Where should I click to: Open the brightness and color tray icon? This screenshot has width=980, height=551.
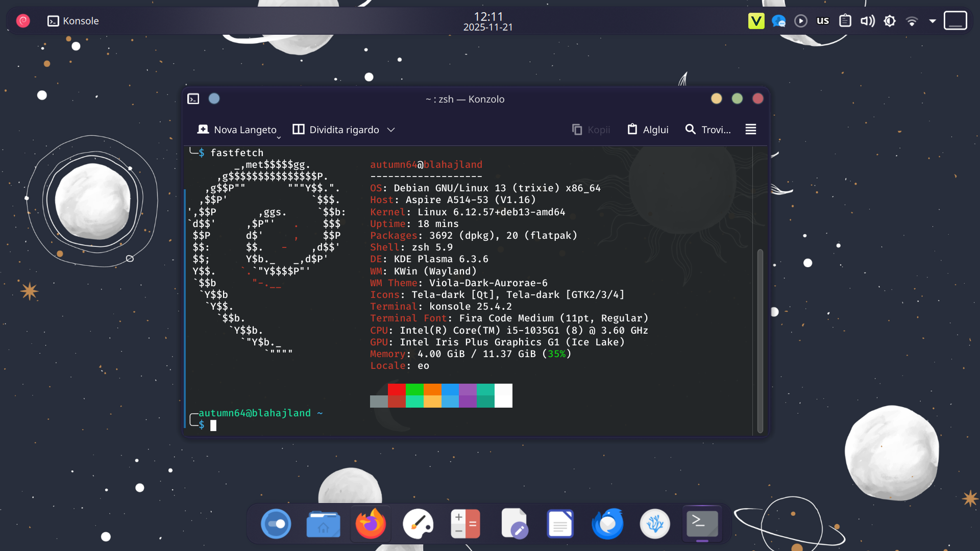coord(890,21)
